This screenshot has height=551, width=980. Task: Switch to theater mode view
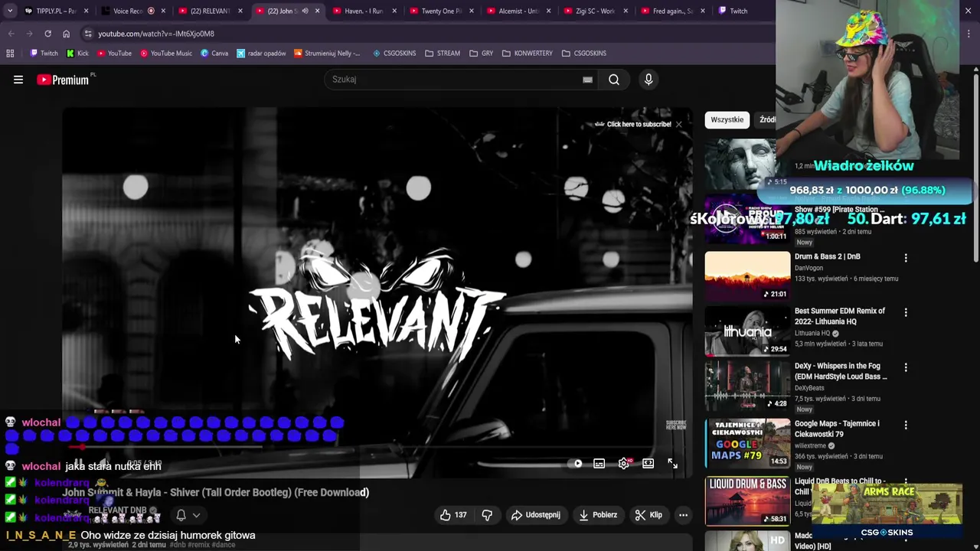pyautogui.click(x=648, y=464)
